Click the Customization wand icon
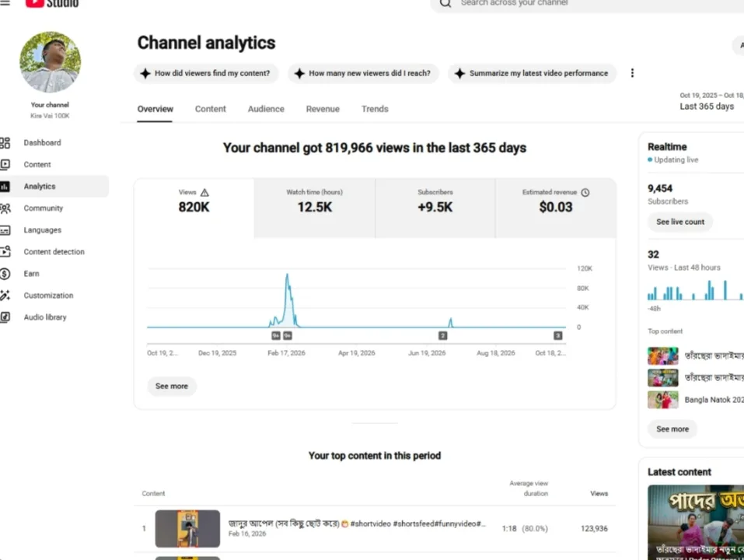744x560 pixels. 5,296
